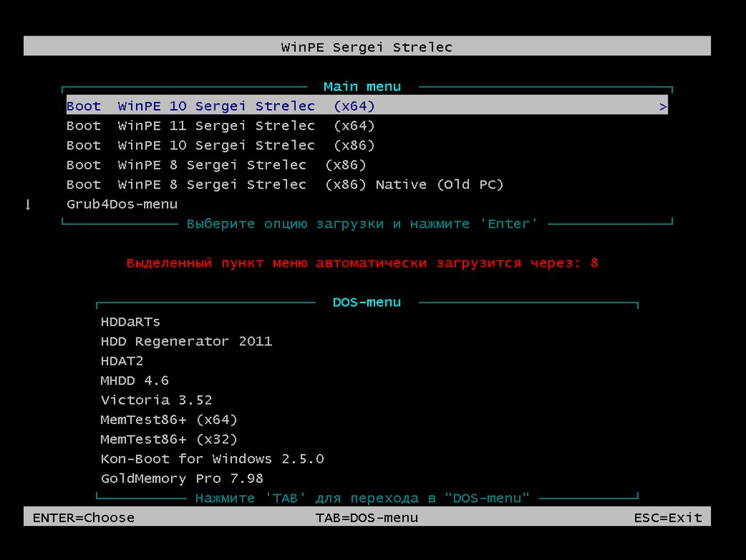746x560 pixels.
Task: Select HDD Regenerator 2011
Action: click(x=186, y=341)
